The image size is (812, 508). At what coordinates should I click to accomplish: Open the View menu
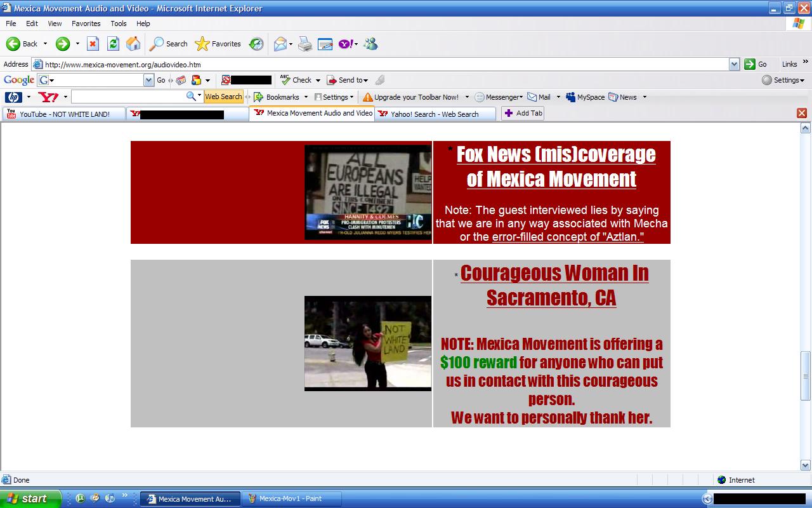point(55,23)
